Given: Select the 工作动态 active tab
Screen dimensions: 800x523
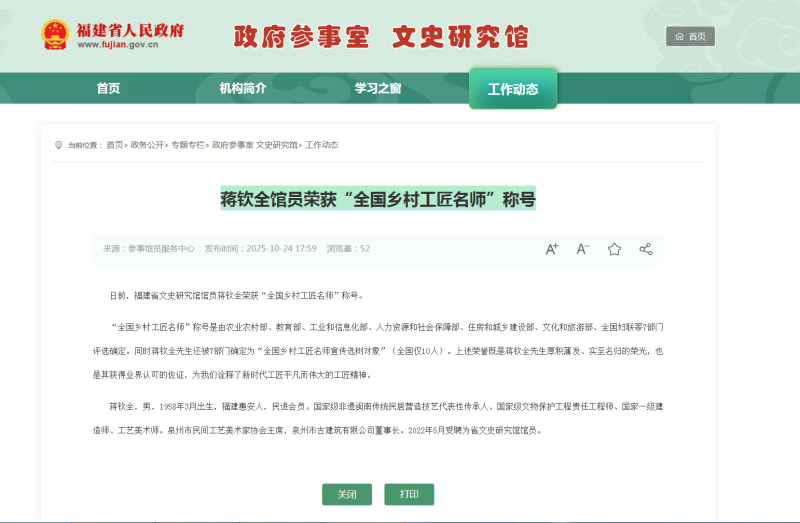Looking at the screenshot, I should point(513,89).
